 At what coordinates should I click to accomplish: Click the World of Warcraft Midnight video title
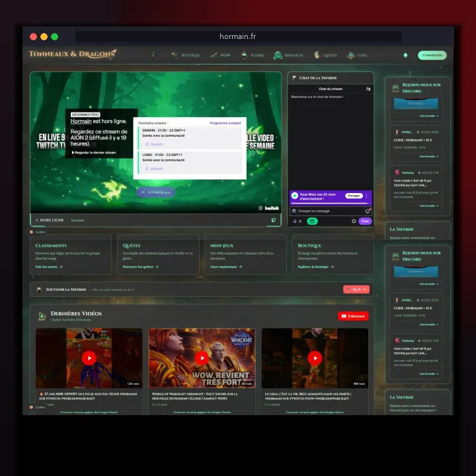point(195,396)
